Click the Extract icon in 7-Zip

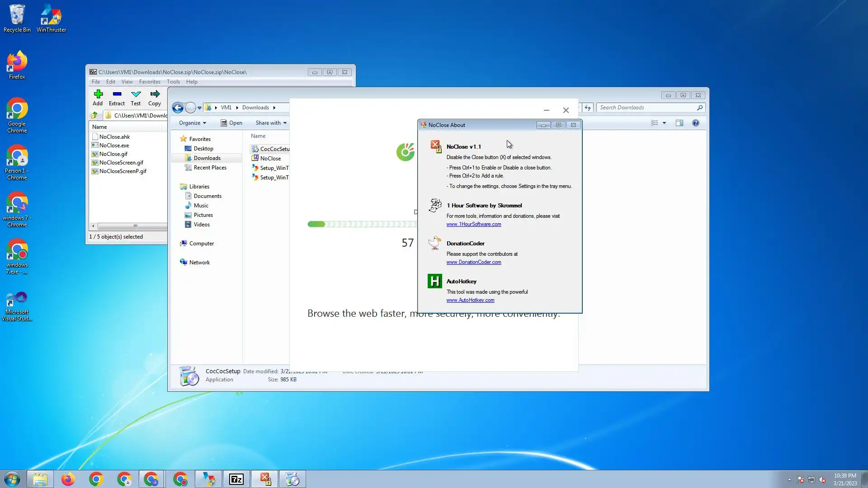point(117,97)
